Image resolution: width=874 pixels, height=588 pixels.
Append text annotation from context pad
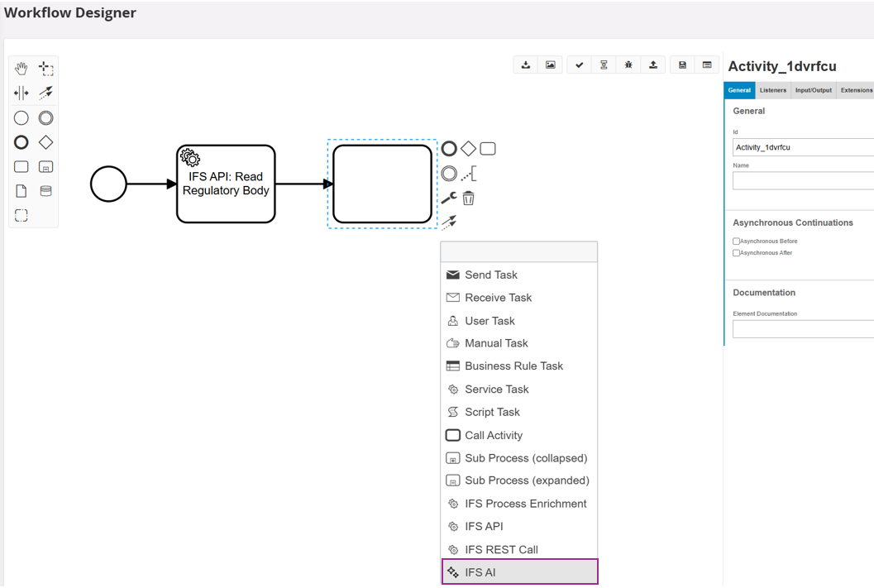(469, 174)
